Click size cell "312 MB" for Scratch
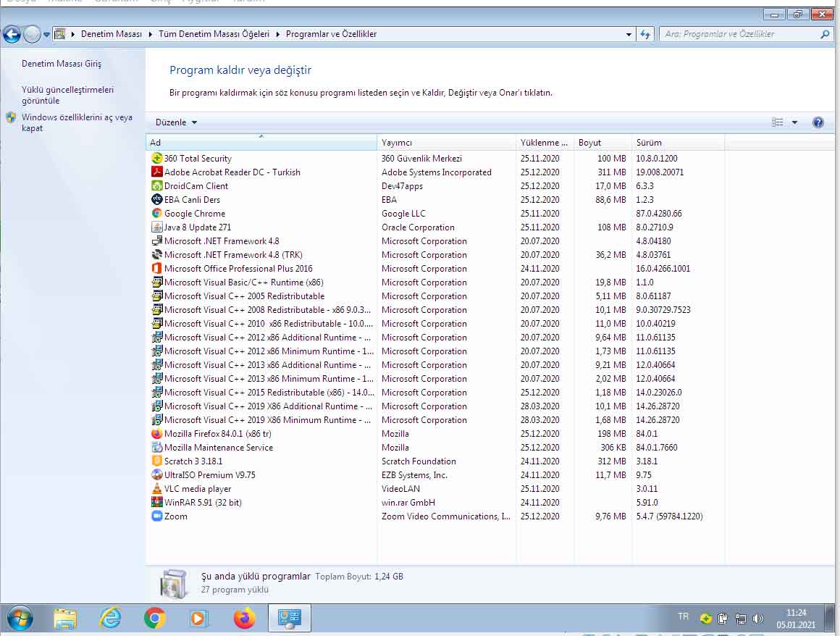The image size is (840, 636). [x=611, y=461]
